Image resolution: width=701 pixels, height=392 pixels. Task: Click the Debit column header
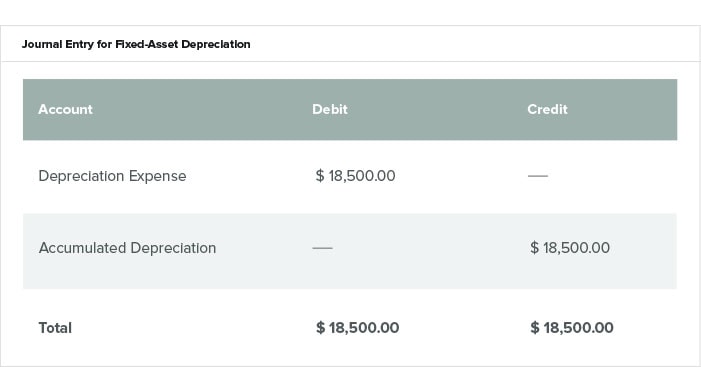click(x=330, y=110)
